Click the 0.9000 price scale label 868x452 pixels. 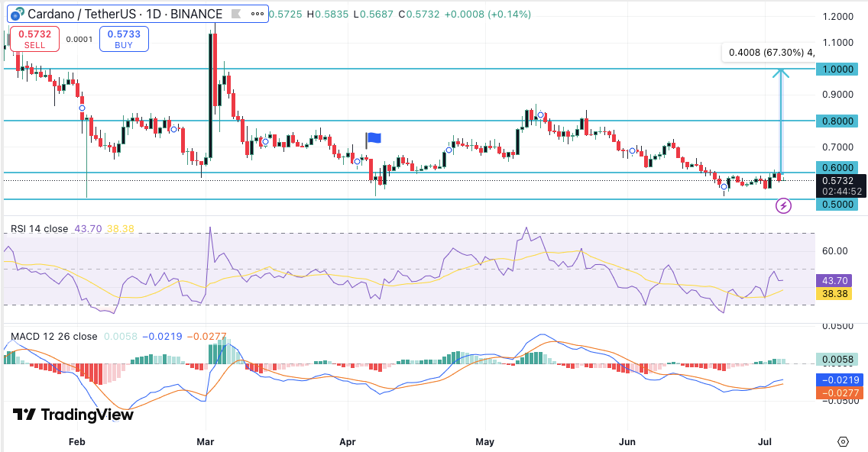click(838, 95)
